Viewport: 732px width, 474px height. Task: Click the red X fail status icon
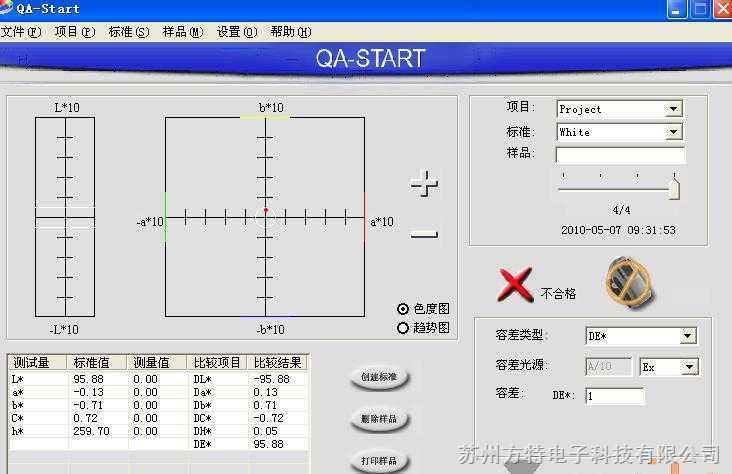515,283
